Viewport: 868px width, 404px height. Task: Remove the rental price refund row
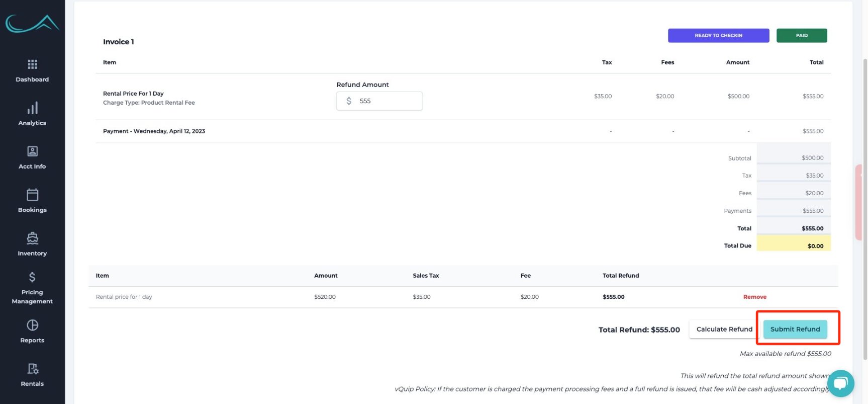[x=754, y=297]
